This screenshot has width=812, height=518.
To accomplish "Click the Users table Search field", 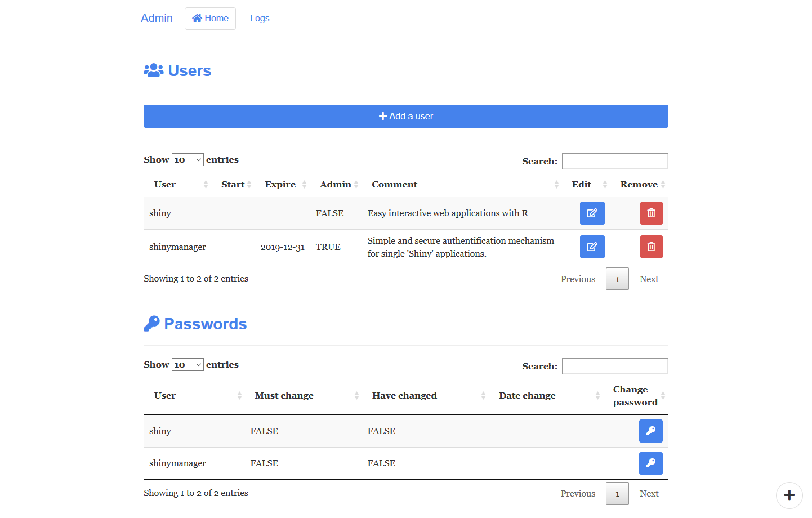I will click(x=614, y=161).
